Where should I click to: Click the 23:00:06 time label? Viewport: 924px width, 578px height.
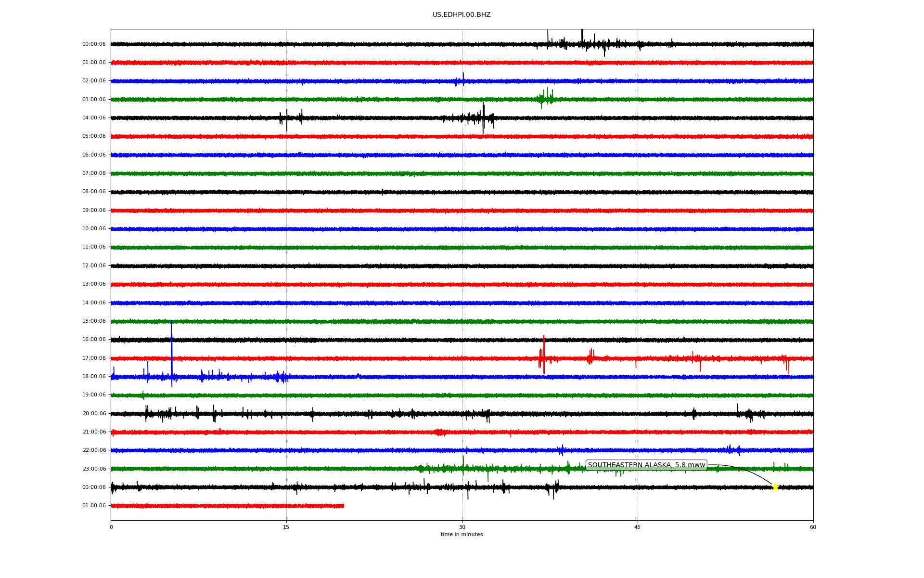[x=94, y=469]
